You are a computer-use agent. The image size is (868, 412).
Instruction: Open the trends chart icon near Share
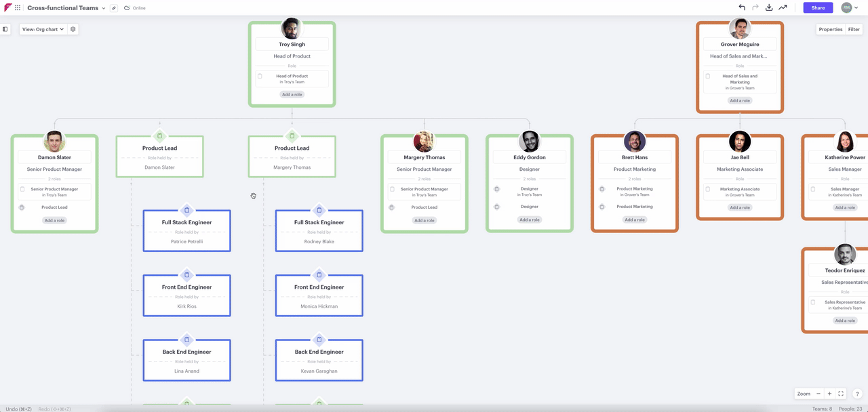click(783, 7)
